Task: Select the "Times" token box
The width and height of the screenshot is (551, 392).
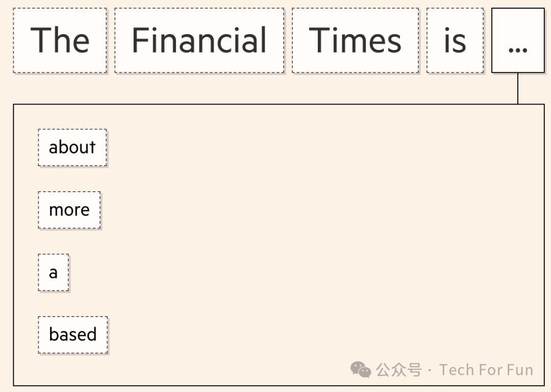Action: click(x=355, y=41)
